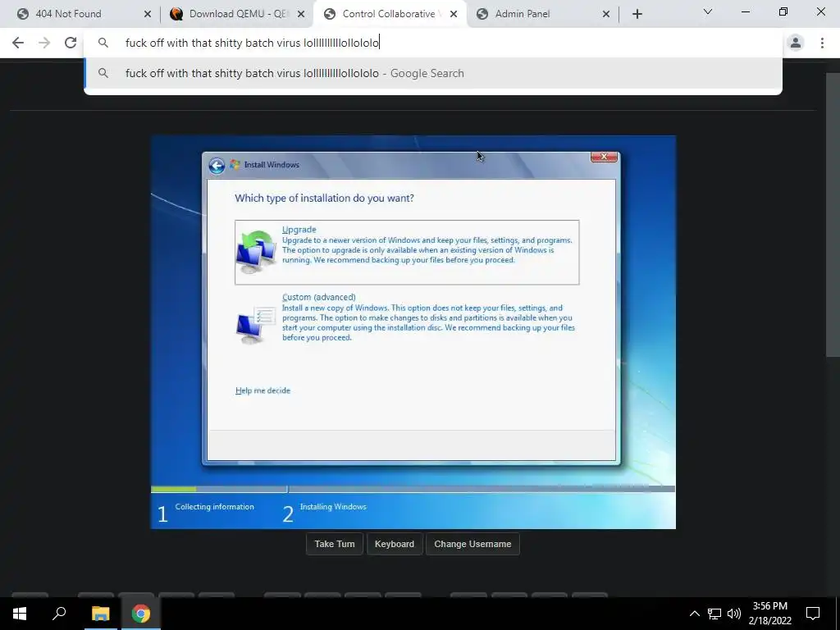Open the taskbar clock and date
Image resolution: width=840 pixels, height=630 pixels.
(769, 614)
